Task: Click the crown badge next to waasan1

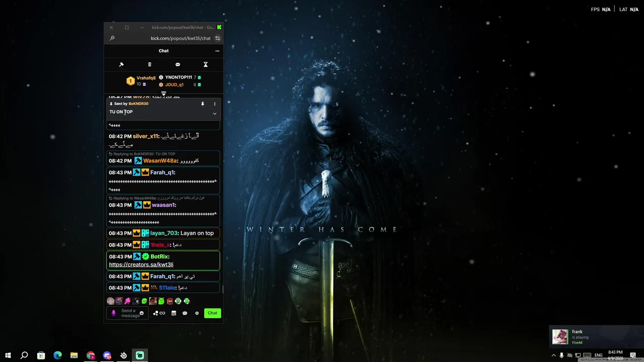Action: 147,205
